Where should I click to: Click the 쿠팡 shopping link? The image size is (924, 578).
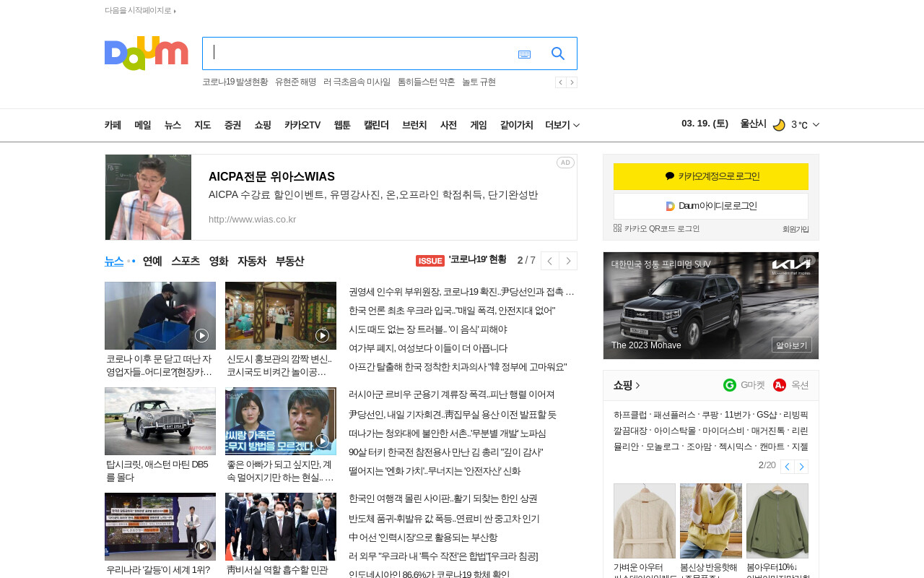[x=710, y=415]
